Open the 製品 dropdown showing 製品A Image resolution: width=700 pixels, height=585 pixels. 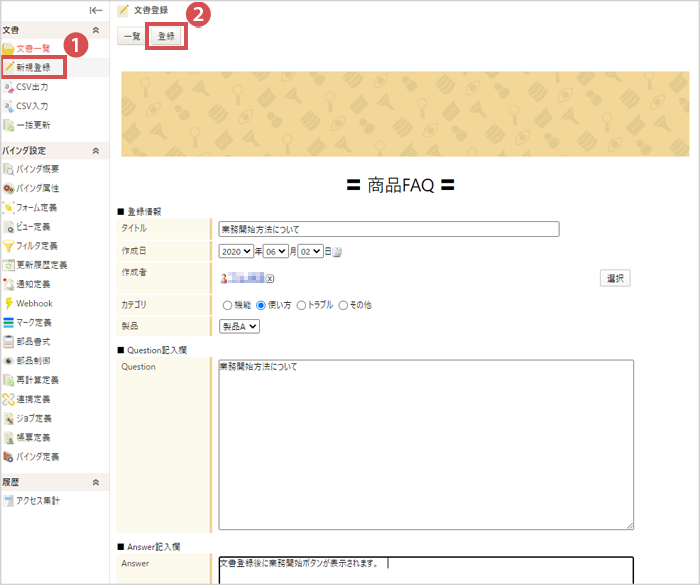239,326
